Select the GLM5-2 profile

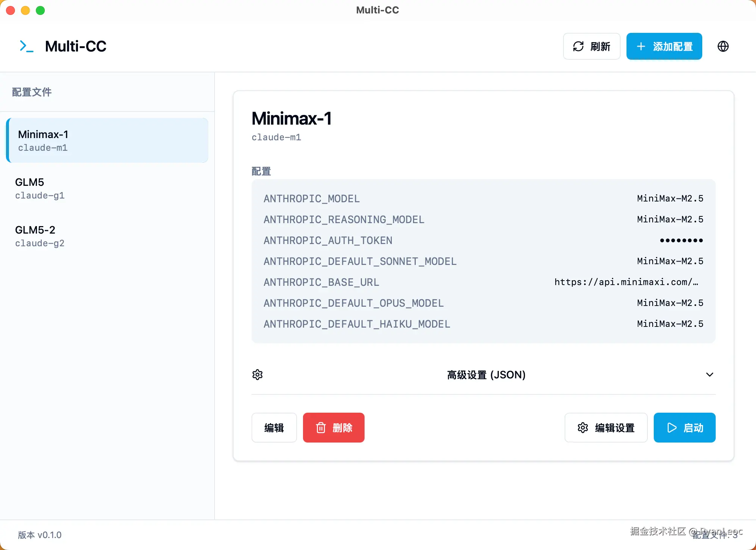point(107,236)
